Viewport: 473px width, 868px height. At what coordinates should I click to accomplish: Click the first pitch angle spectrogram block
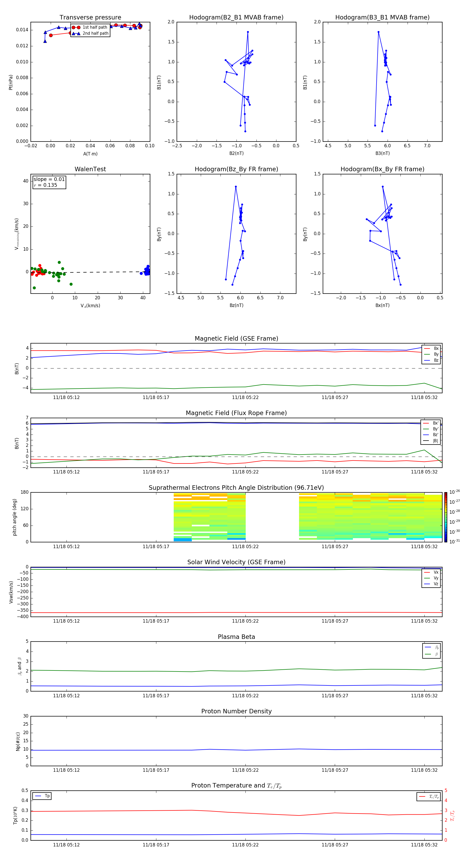tap(209, 517)
